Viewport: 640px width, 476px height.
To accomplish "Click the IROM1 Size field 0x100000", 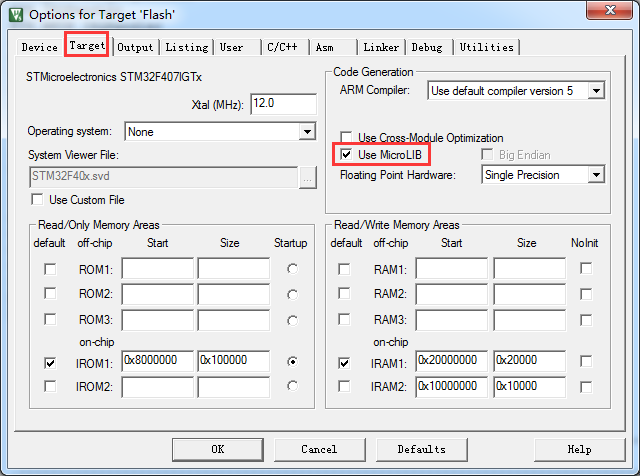I will 233,361.
